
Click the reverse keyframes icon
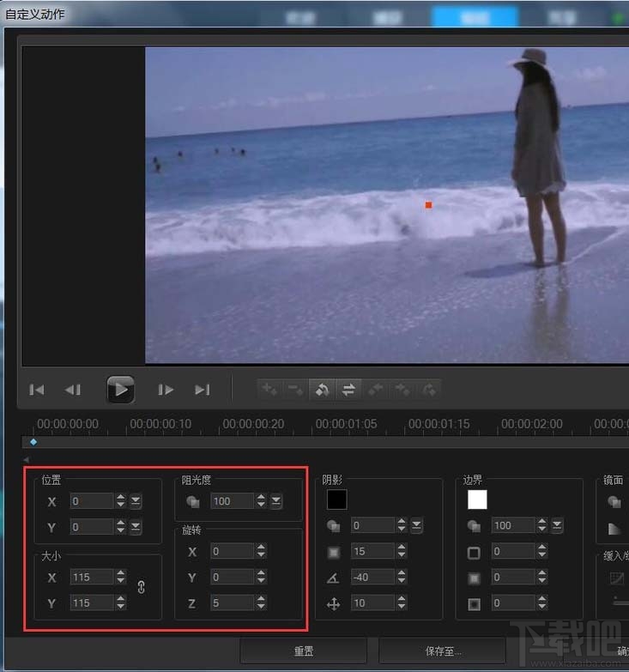(x=322, y=390)
